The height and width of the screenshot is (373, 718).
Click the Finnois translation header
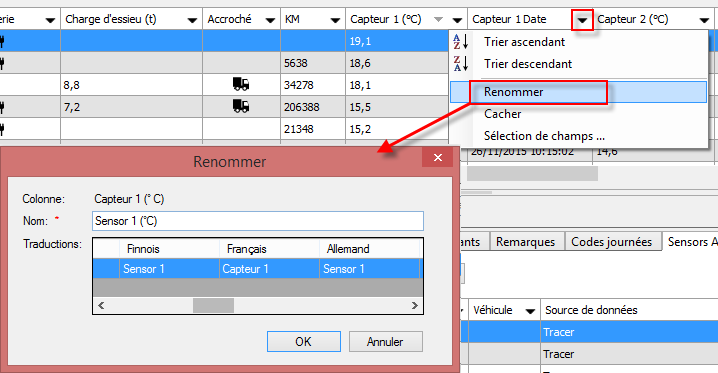tap(169, 249)
